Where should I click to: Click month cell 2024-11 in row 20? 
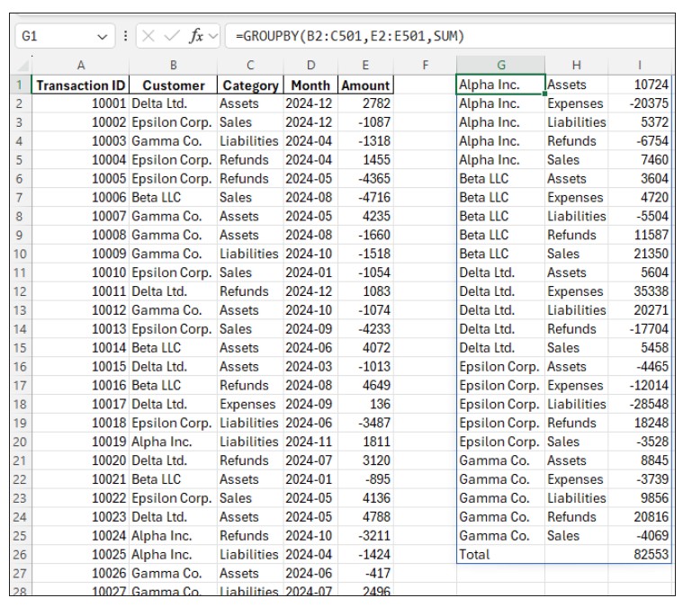coord(310,442)
